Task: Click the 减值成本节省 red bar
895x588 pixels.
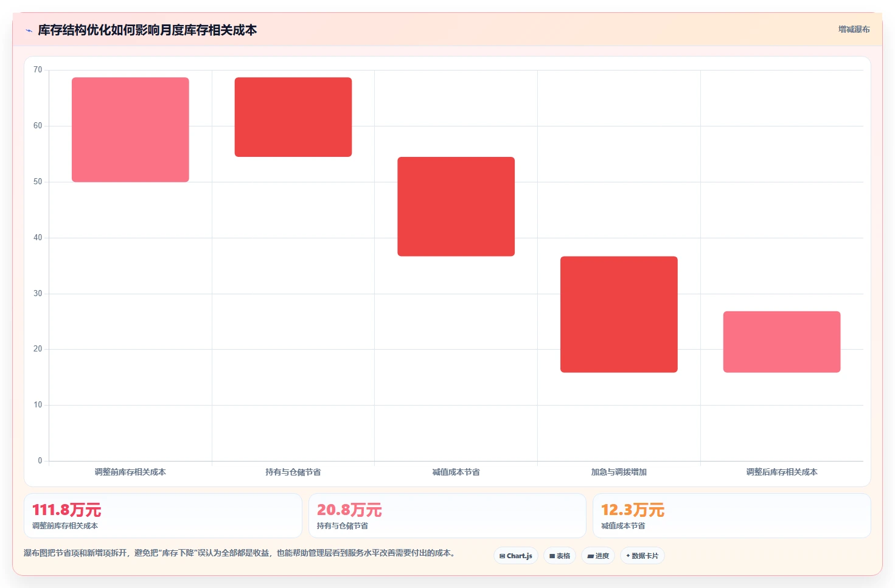Action: [456, 207]
